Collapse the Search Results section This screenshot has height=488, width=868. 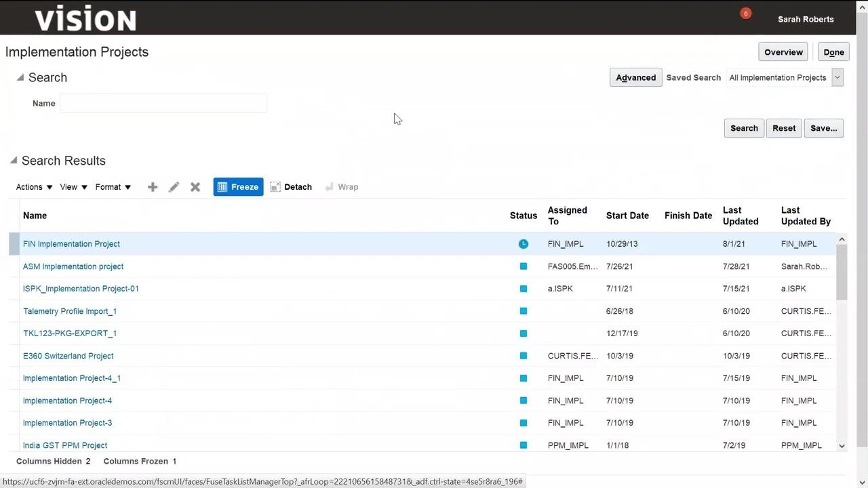(x=14, y=161)
